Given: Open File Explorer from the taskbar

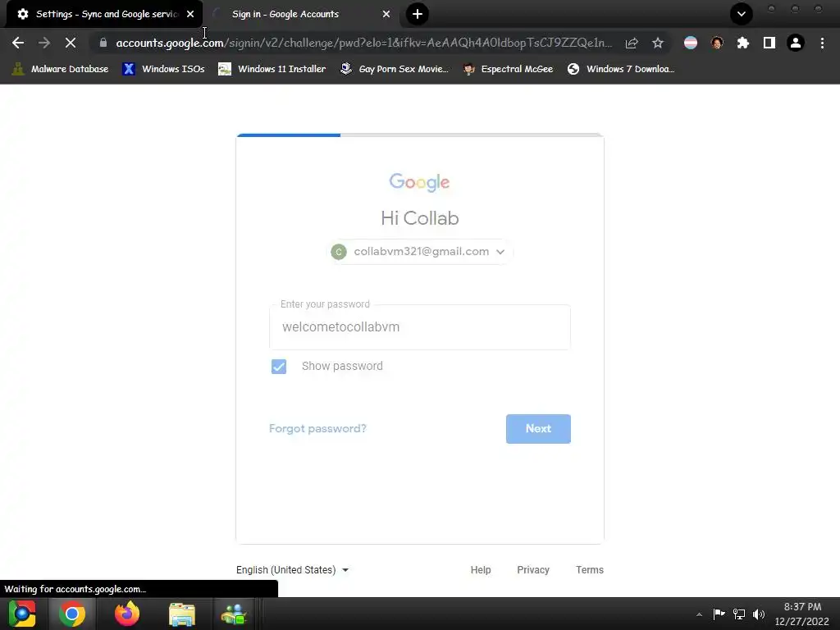Looking at the screenshot, I should pyautogui.click(x=182, y=614).
